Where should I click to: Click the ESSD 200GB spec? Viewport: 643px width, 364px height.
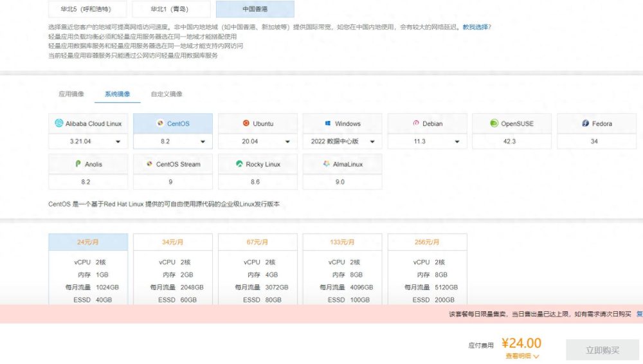pos(433,300)
